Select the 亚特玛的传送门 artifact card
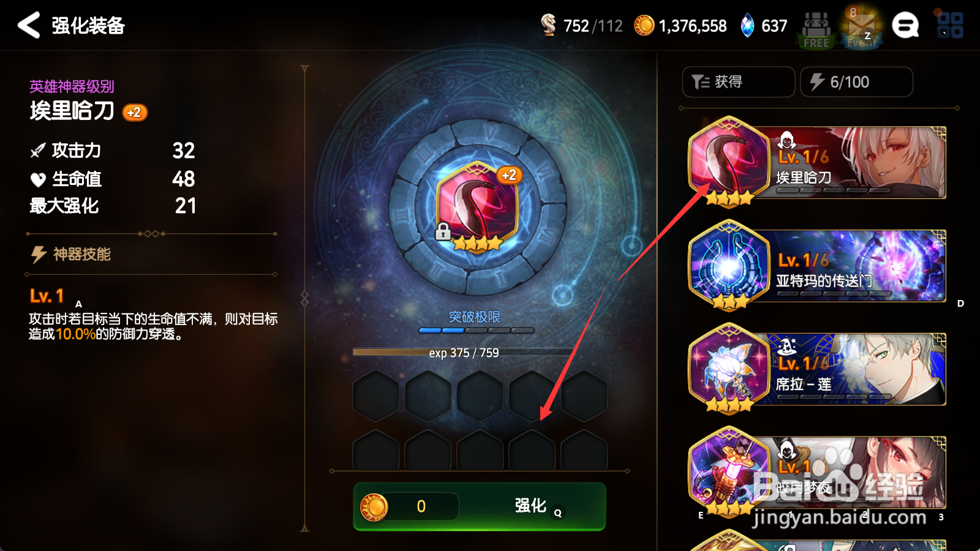 pyautogui.click(x=817, y=266)
